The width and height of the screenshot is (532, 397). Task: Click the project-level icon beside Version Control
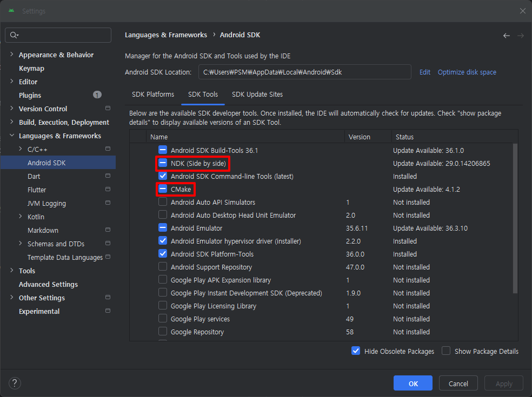click(x=108, y=108)
